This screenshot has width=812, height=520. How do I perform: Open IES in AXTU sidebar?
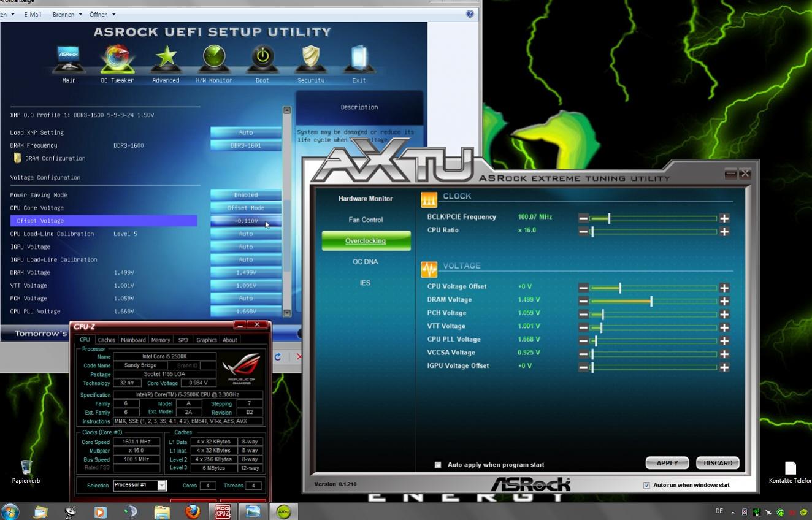(x=366, y=283)
